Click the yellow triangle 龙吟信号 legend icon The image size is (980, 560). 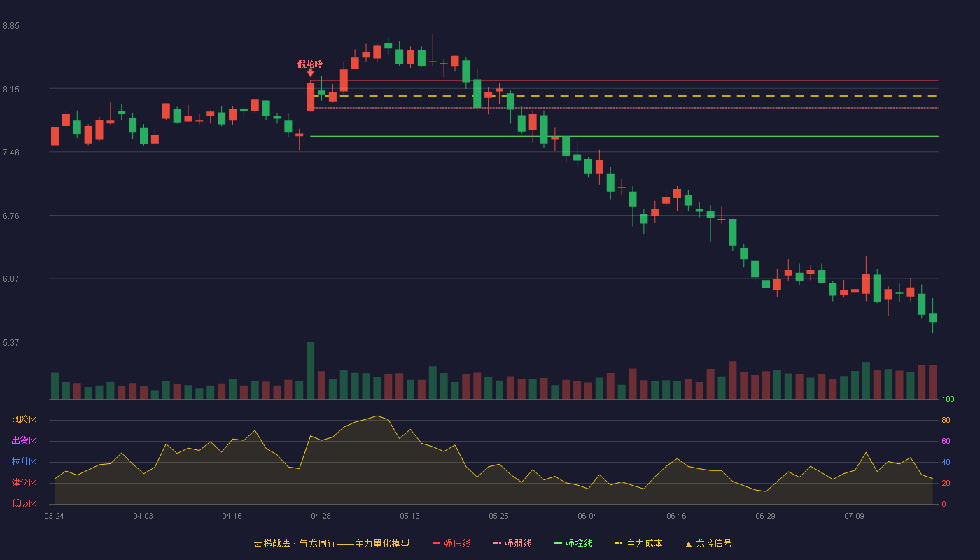point(688,544)
